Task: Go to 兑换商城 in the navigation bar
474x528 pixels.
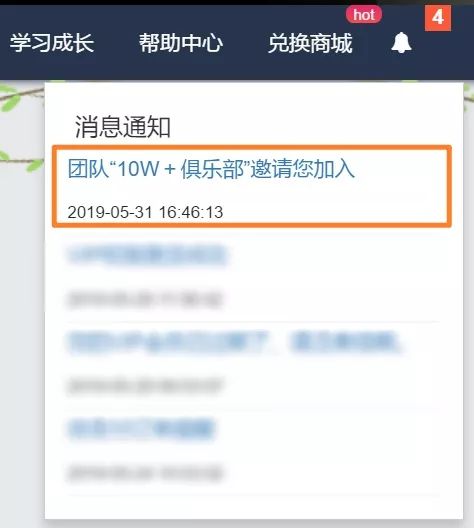Action: click(x=310, y=43)
